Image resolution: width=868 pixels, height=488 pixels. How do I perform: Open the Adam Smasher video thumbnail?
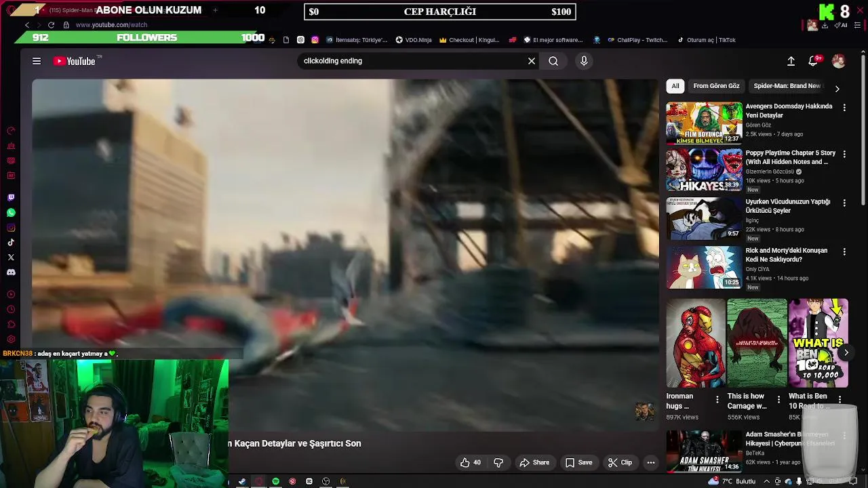(704, 451)
